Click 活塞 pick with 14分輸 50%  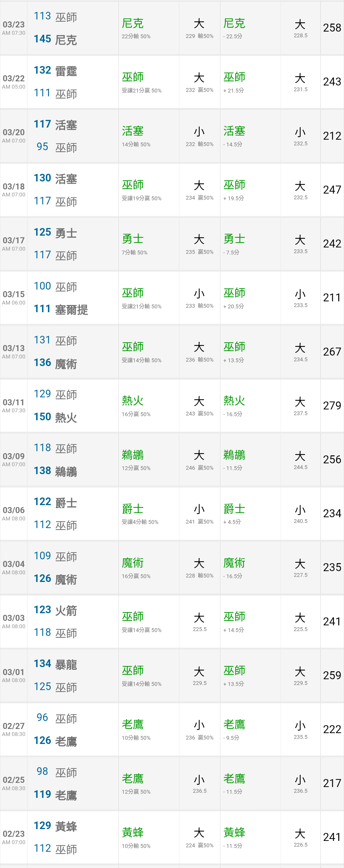coord(149,136)
